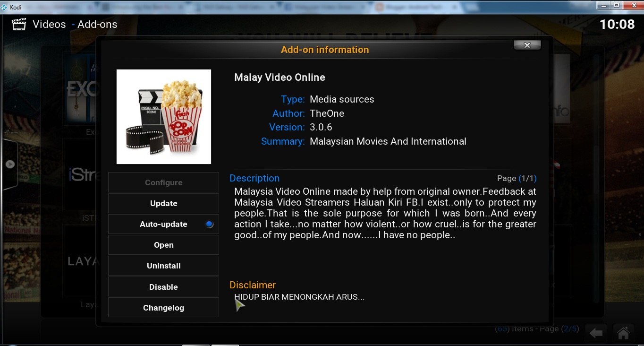
Task: Click 'HIDUP BIAR MENONGKAH ARUS...' disclaimer text
Action: 299,297
